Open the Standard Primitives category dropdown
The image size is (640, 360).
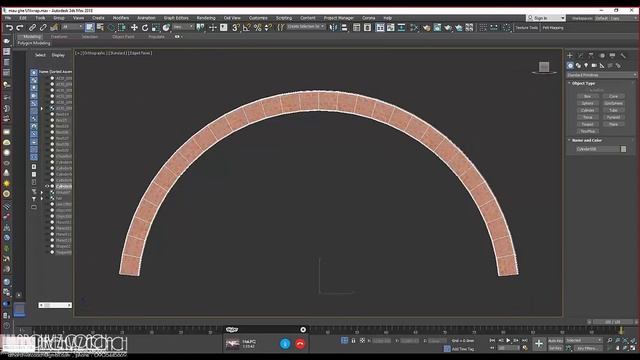point(601,75)
